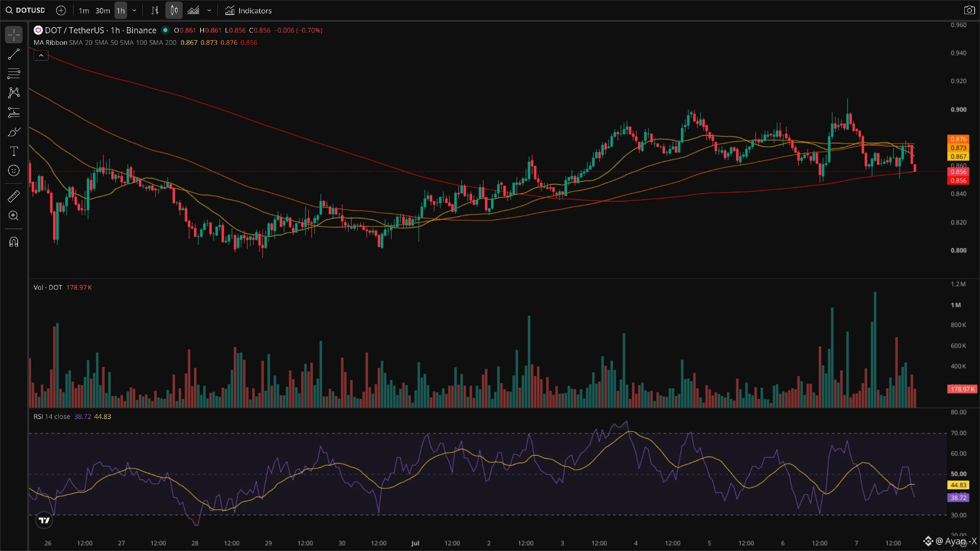
Task: Switch to the 1m timeframe
Action: (x=83, y=10)
